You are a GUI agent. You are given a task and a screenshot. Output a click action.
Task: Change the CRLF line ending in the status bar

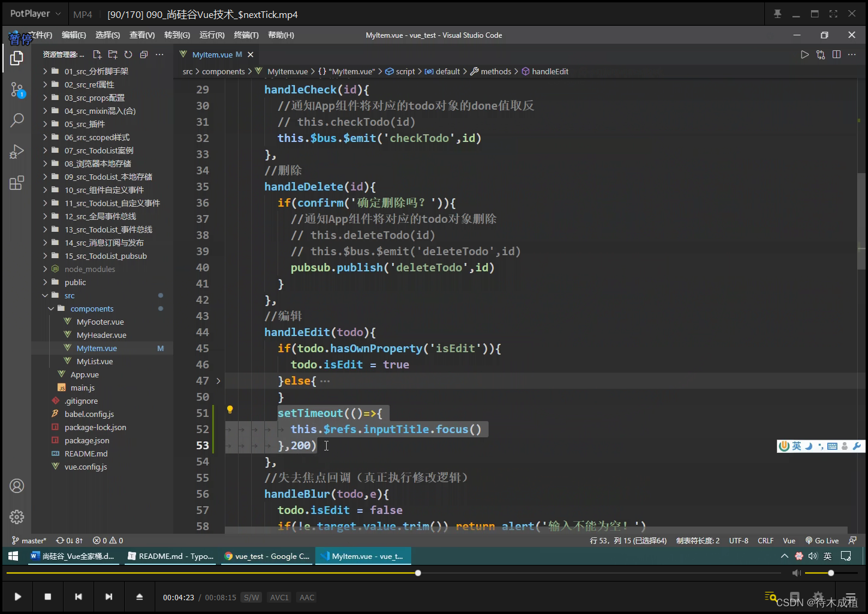[x=765, y=540]
